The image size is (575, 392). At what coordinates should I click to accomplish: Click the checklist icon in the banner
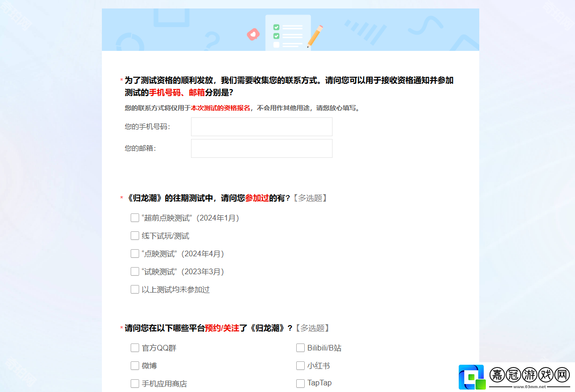point(288,32)
